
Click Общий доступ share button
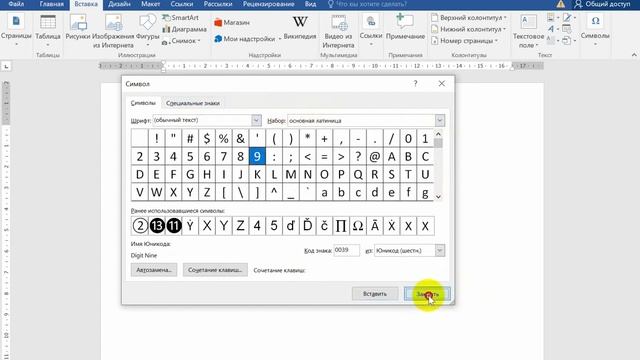[x=602, y=4]
